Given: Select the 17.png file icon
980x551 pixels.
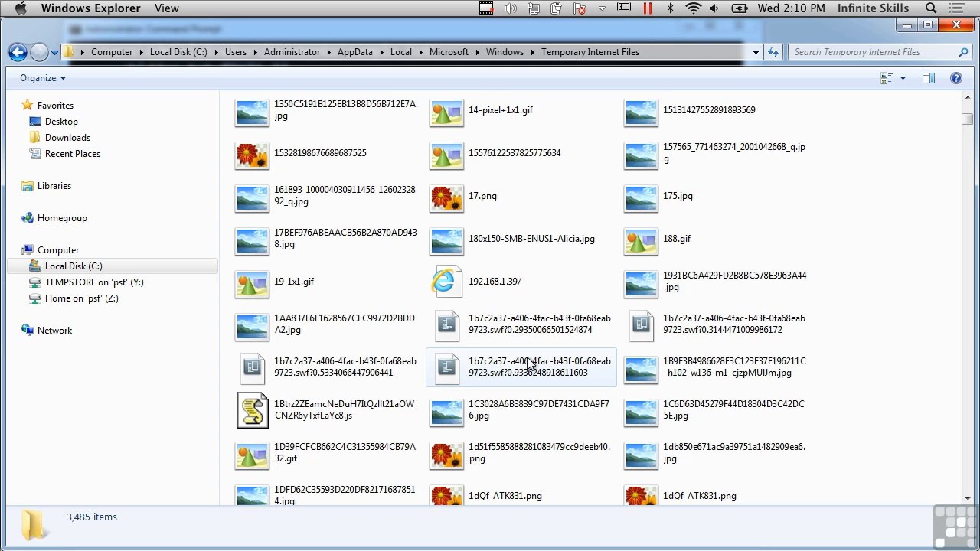Looking at the screenshot, I should (x=446, y=199).
